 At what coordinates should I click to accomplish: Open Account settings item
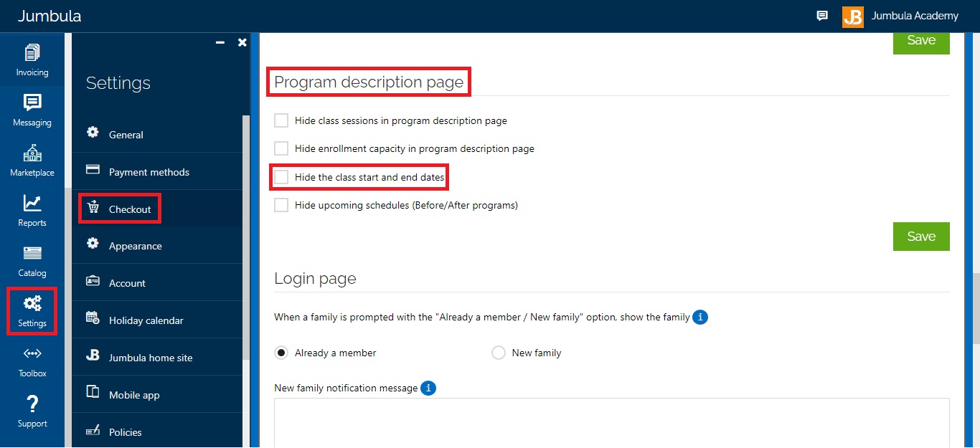coord(157,283)
